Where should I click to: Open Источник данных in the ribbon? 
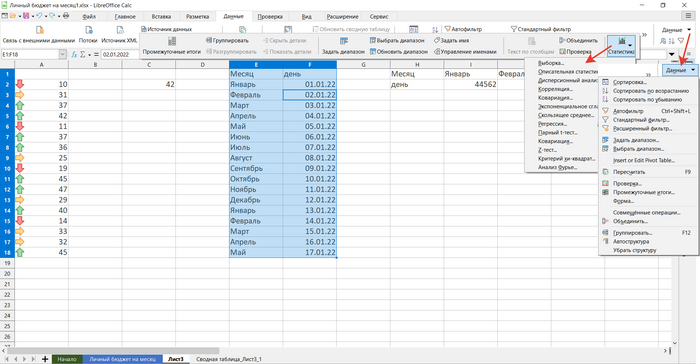[x=166, y=29]
